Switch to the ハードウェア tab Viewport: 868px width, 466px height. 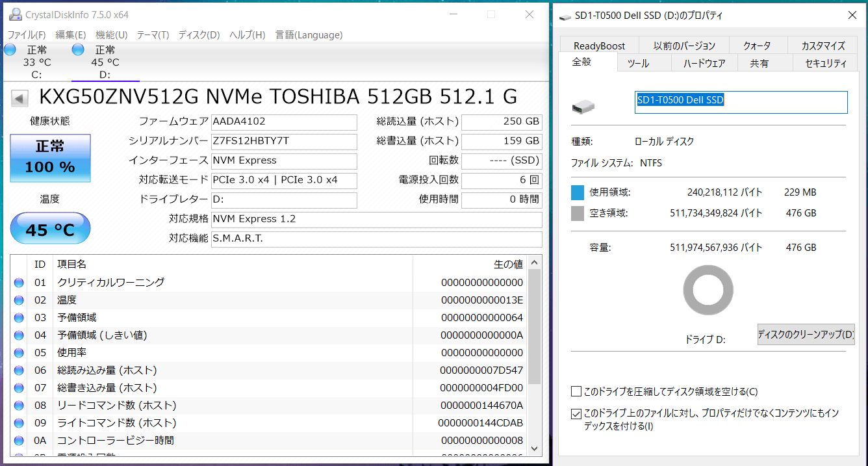[x=704, y=63]
